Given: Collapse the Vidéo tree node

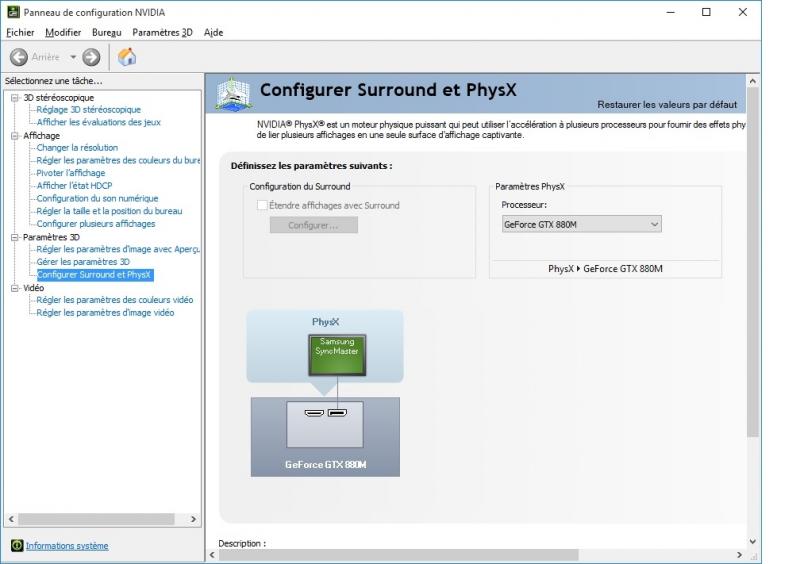Looking at the screenshot, I should pyautogui.click(x=15, y=288).
